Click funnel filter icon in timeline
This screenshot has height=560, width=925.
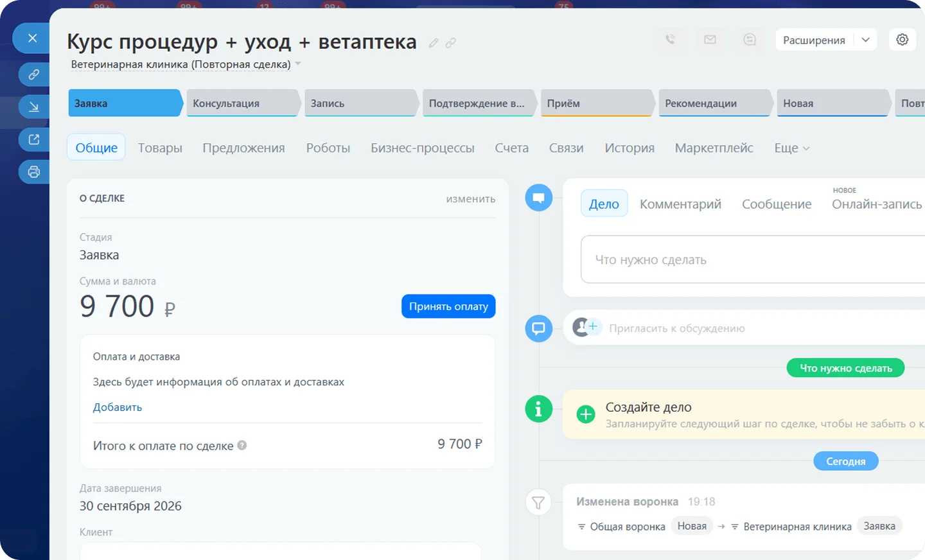(538, 502)
